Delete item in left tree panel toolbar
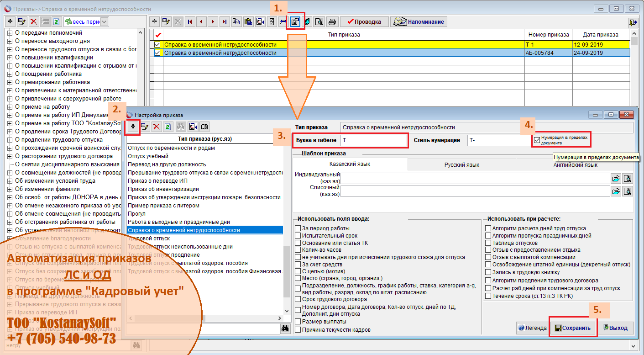Viewport: 644px width, 355px height. (x=33, y=21)
